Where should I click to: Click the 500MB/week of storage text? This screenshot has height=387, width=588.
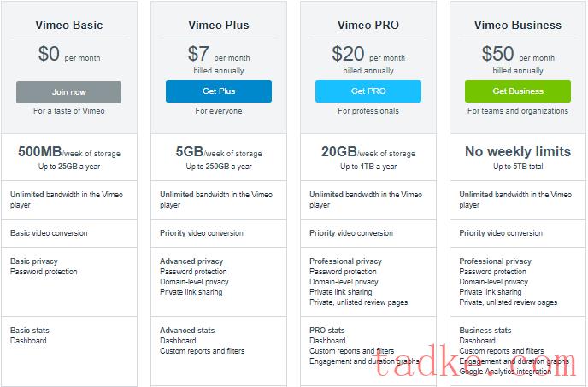(x=68, y=153)
